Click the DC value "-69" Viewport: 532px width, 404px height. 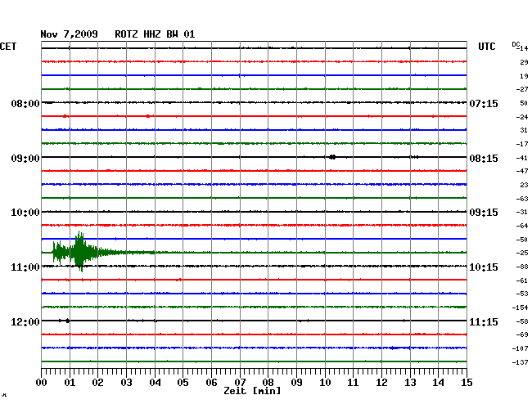(x=522, y=334)
